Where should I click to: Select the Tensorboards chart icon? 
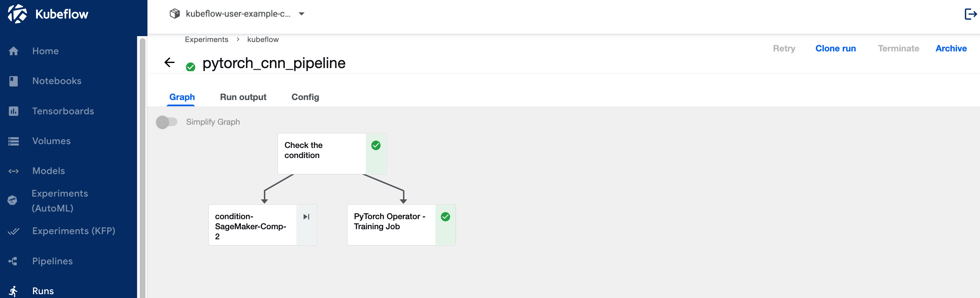pos(14,111)
